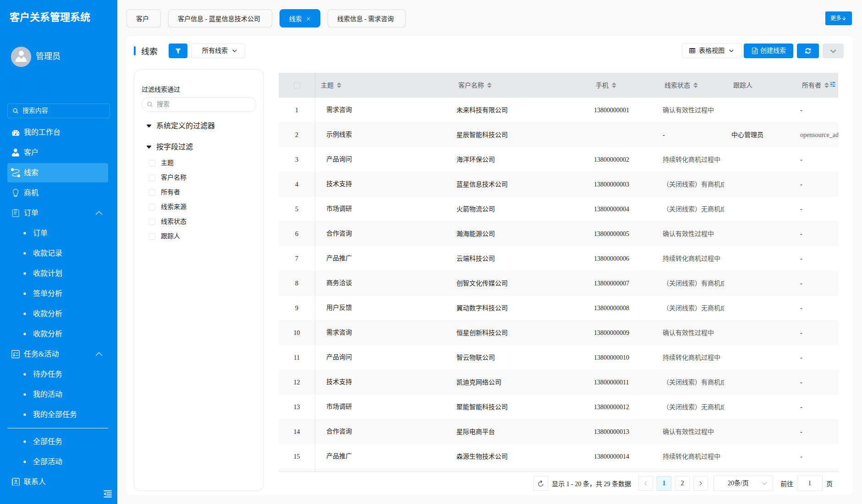Switch to the 客户 tab

click(144, 19)
